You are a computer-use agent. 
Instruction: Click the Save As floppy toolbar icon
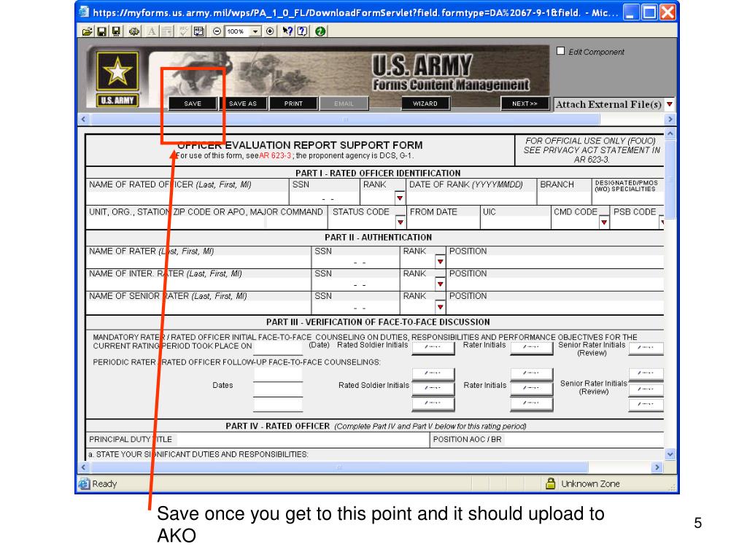pos(116,31)
